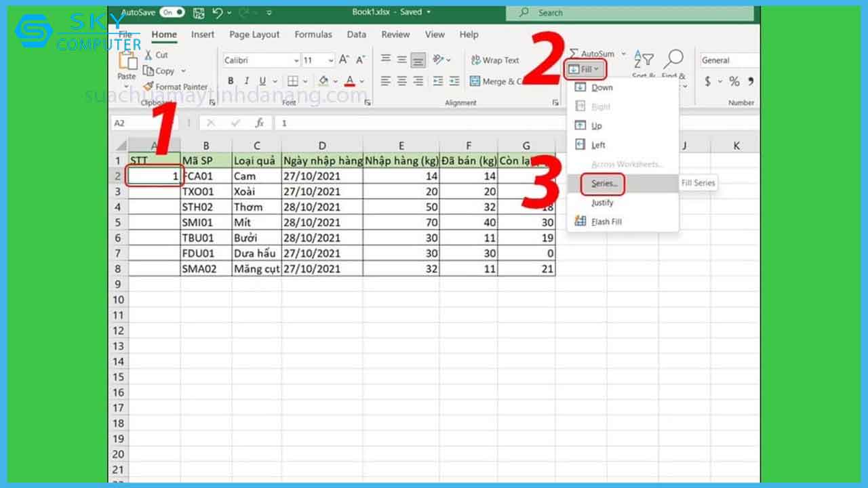
Task: Click the Comma Style icon
Action: click(751, 81)
